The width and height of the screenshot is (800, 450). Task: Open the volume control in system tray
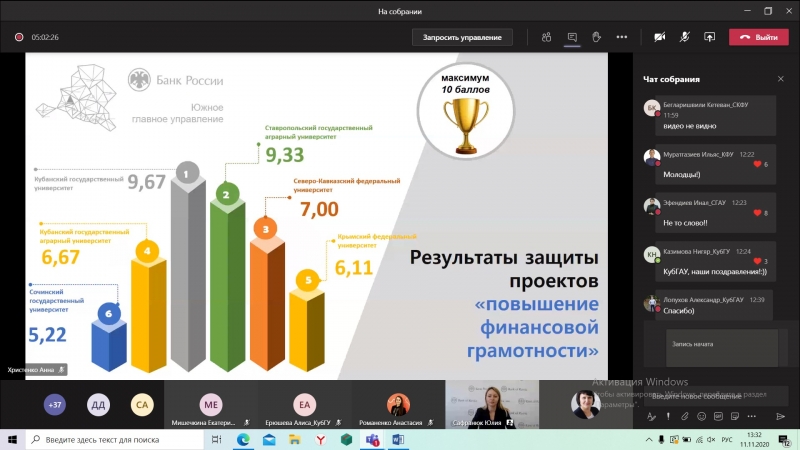pyautogui.click(x=711, y=439)
